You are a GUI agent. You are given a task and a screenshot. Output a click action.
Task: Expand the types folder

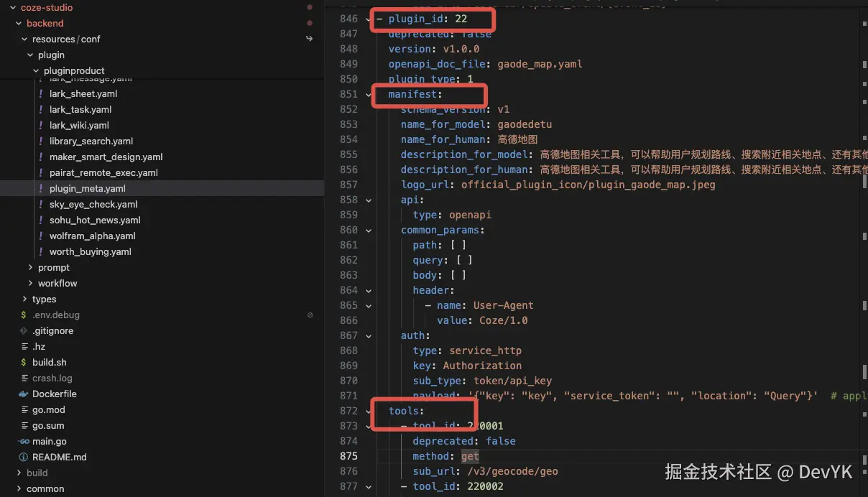point(24,299)
